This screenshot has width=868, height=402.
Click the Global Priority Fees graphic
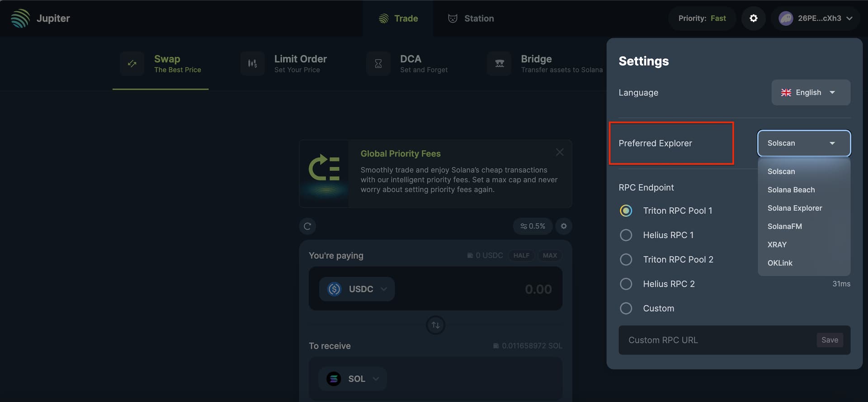(324, 174)
